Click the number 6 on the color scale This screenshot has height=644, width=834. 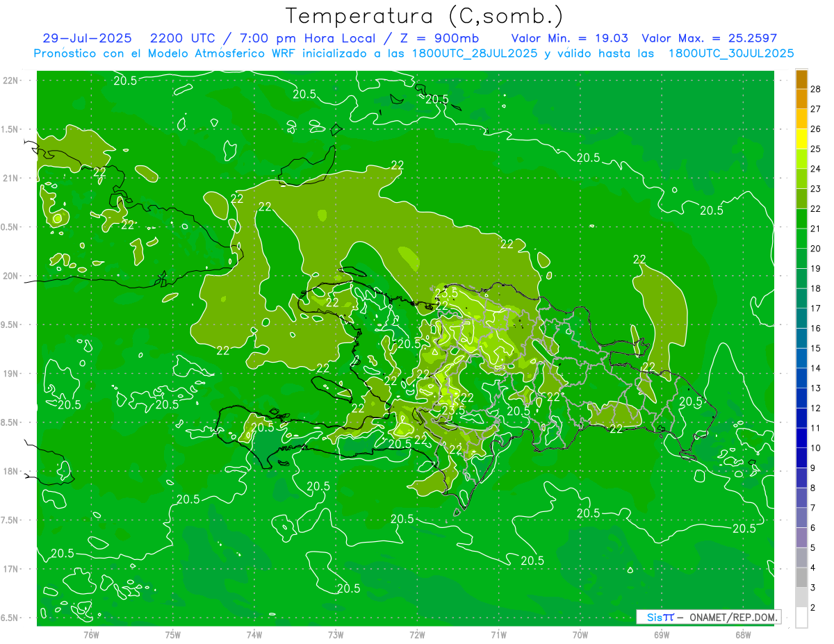tap(814, 528)
